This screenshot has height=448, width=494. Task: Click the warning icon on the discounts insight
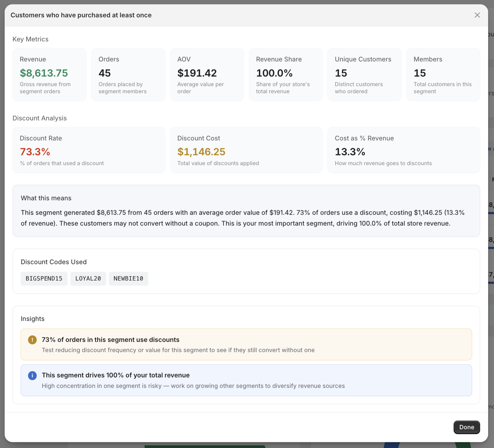(32, 340)
